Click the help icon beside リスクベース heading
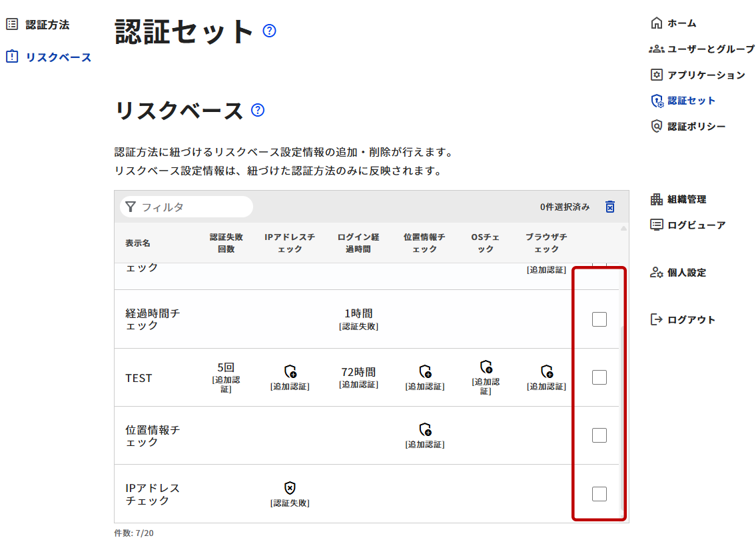This screenshot has width=756, height=542. pyautogui.click(x=258, y=110)
